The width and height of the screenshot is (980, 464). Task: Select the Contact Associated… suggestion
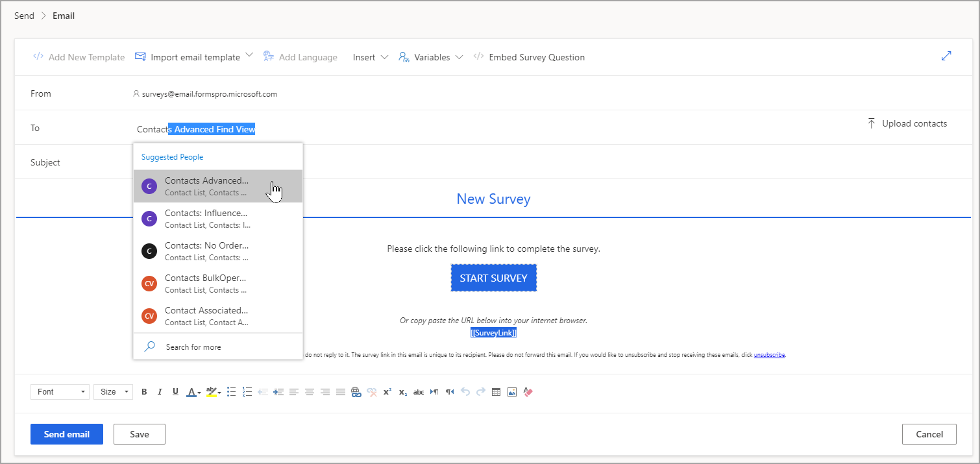click(x=218, y=316)
